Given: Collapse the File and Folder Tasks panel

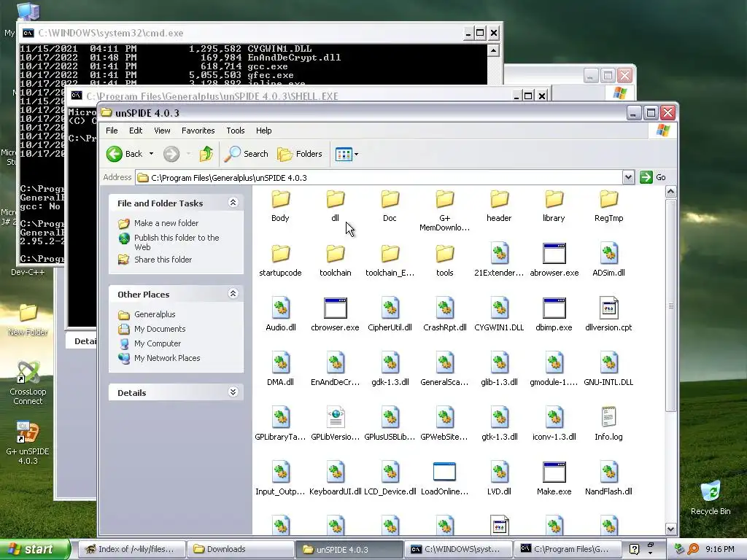Looking at the screenshot, I should [x=233, y=203].
